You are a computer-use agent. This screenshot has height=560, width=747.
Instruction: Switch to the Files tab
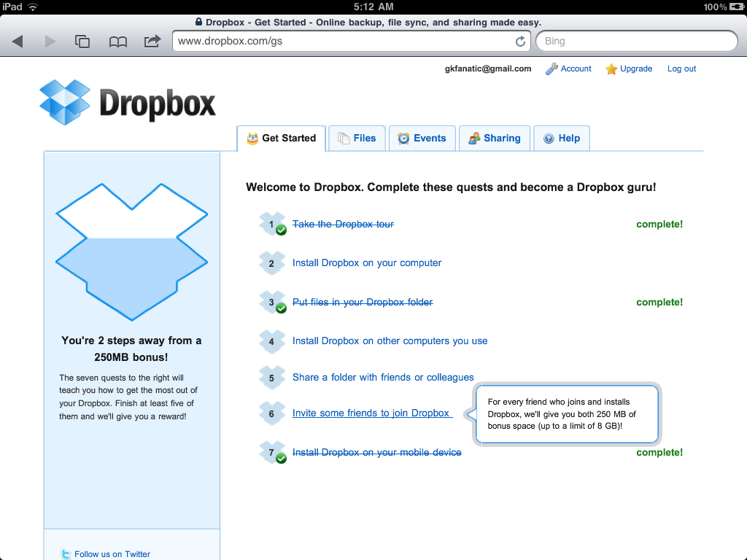click(x=356, y=139)
